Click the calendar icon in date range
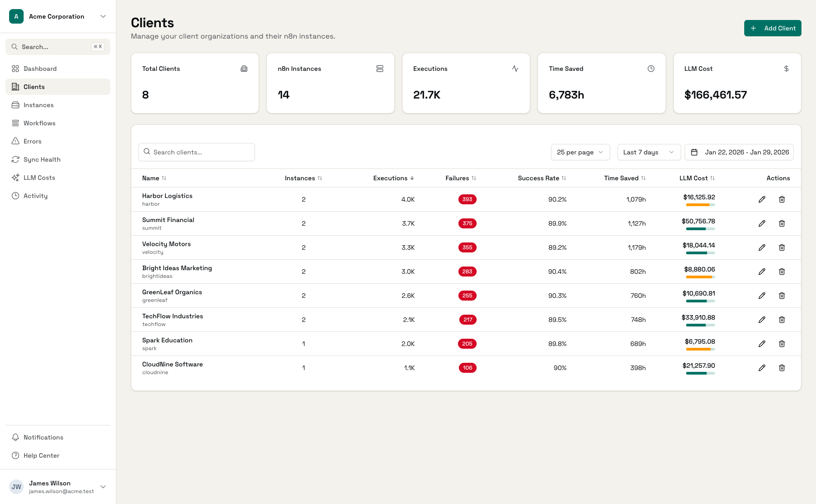The height and width of the screenshot is (504, 816). pos(694,152)
